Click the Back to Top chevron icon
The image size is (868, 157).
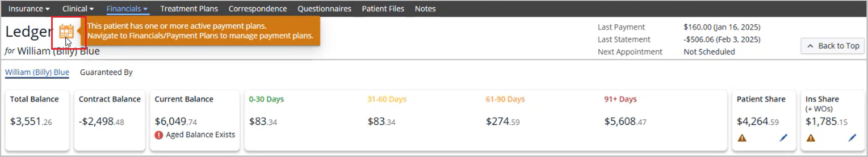[x=810, y=46]
